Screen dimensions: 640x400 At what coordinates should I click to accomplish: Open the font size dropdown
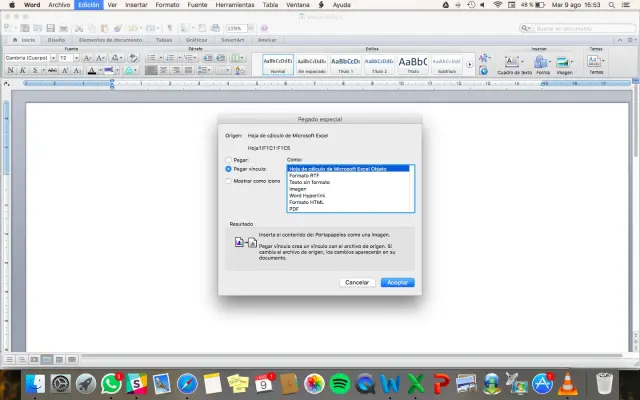(76, 58)
